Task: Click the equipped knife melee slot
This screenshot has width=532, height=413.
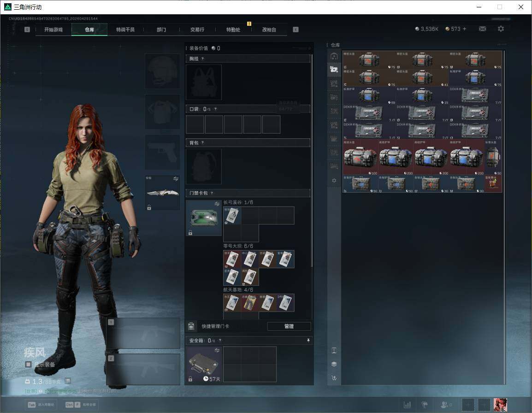Action: point(163,193)
